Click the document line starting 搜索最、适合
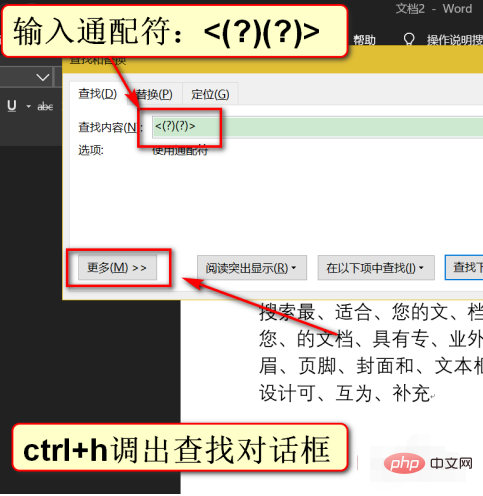The height and width of the screenshot is (496, 483). coord(371,312)
